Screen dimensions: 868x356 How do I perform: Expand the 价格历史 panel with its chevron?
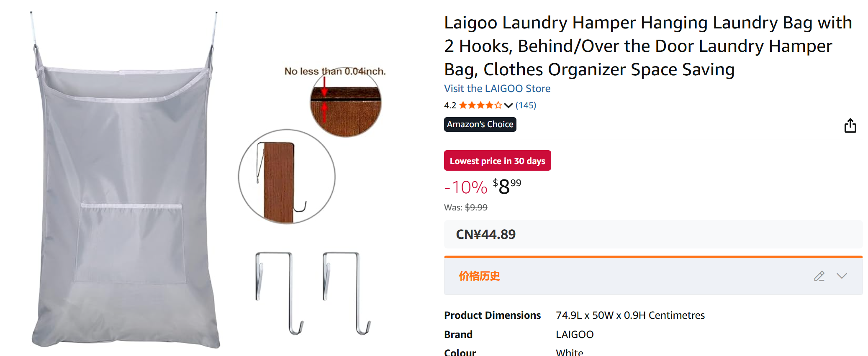coord(842,276)
